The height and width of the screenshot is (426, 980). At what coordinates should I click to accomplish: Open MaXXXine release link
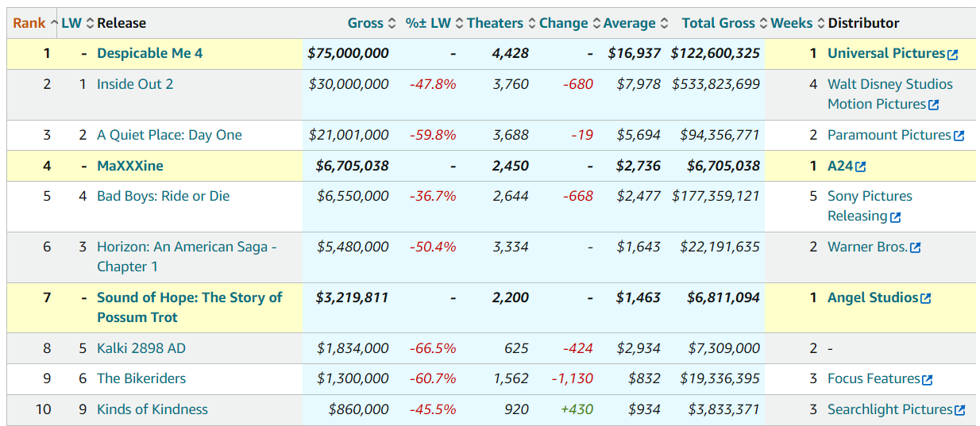click(129, 166)
